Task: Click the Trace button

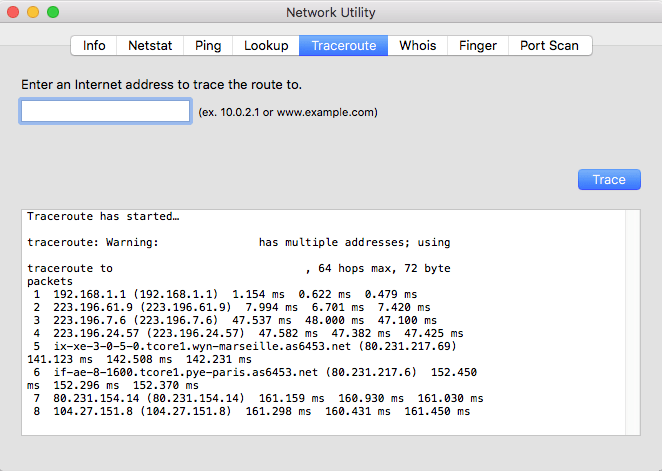Action: [x=609, y=180]
